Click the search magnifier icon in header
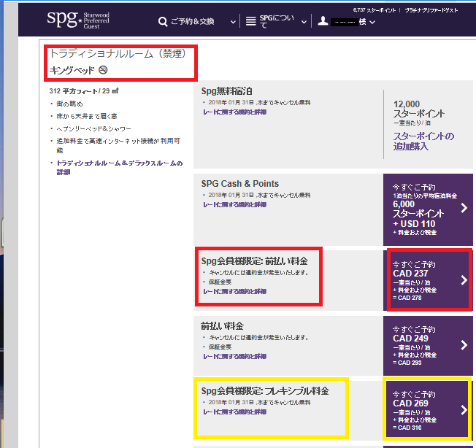The image size is (476, 448). point(163,22)
